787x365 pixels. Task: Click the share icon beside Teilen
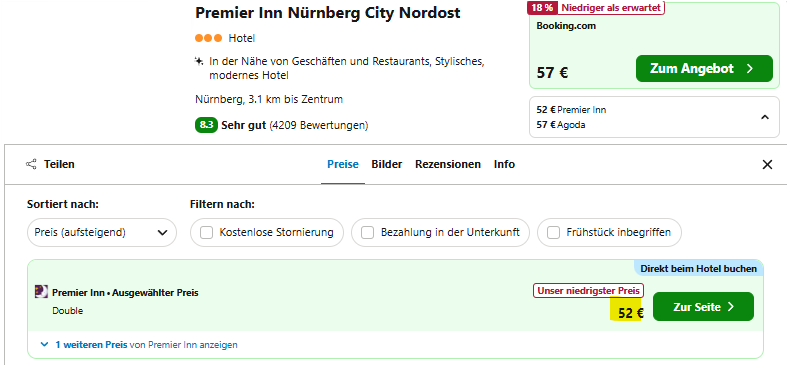31,164
